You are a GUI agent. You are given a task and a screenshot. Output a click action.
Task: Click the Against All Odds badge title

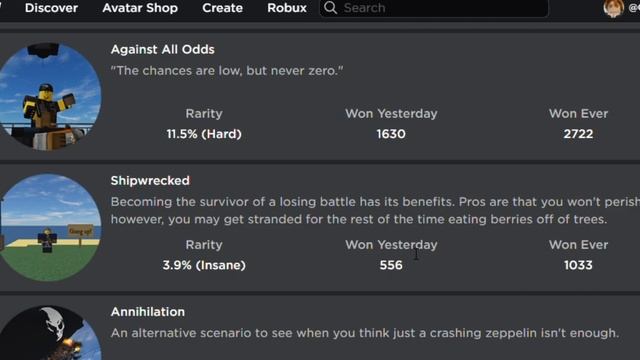[x=162, y=49]
